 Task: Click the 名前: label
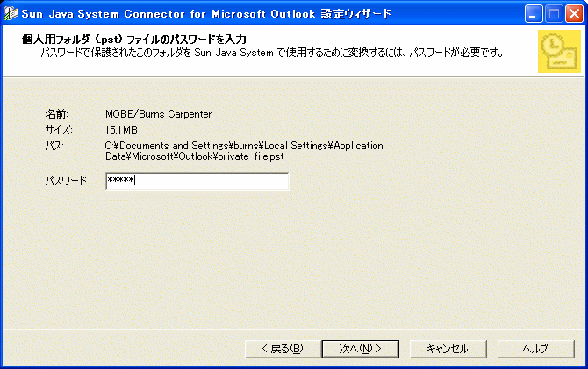click(x=57, y=114)
